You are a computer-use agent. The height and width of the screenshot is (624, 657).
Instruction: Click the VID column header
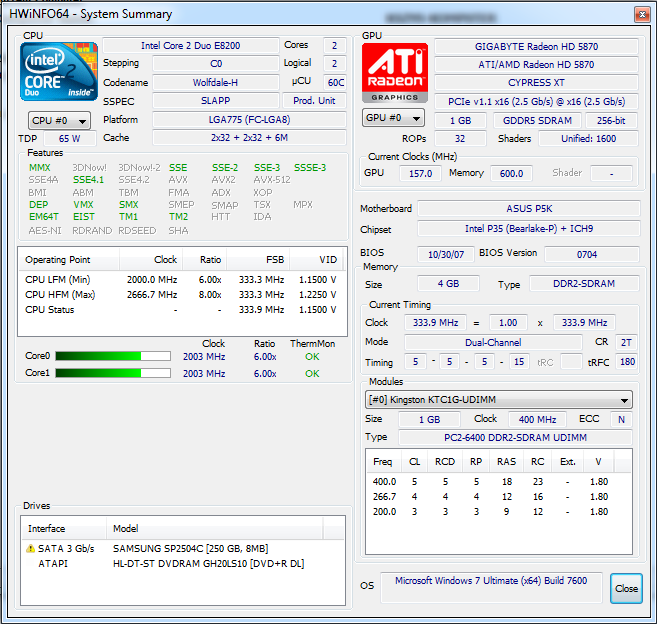tap(317, 259)
